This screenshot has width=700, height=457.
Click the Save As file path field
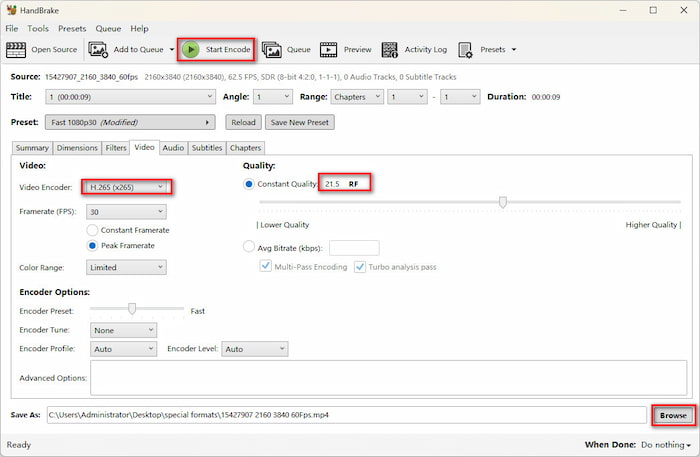(346, 415)
